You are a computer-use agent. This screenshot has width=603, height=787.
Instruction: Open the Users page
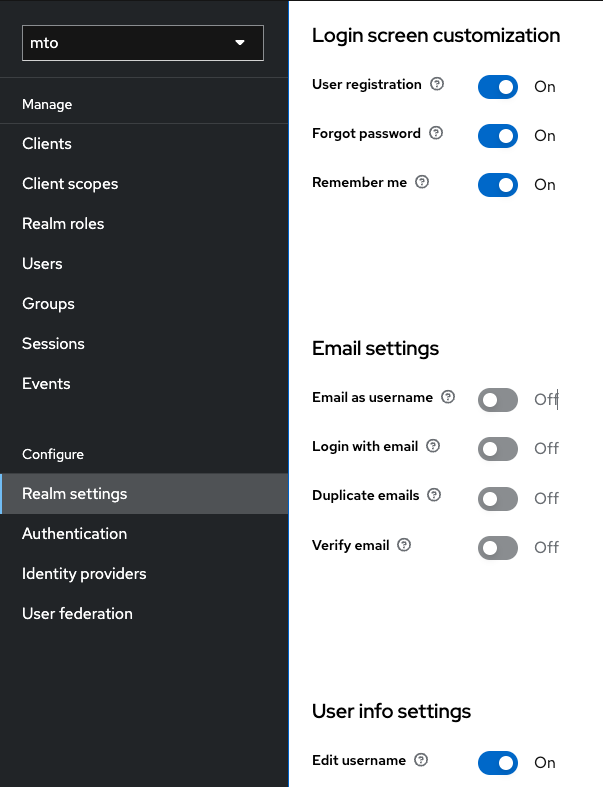click(x=42, y=264)
